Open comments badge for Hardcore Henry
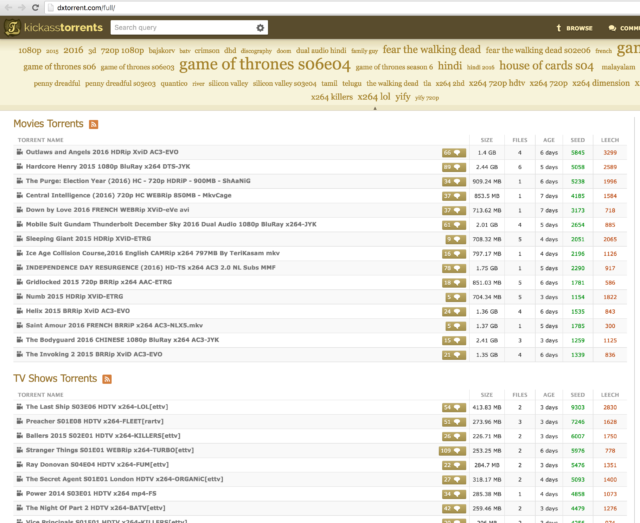 [x=453, y=167]
